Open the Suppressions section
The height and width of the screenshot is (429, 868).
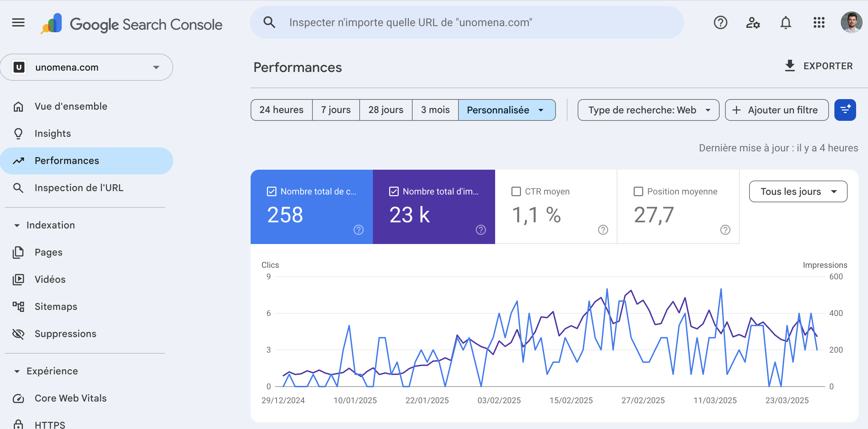click(x=66, y=334)
